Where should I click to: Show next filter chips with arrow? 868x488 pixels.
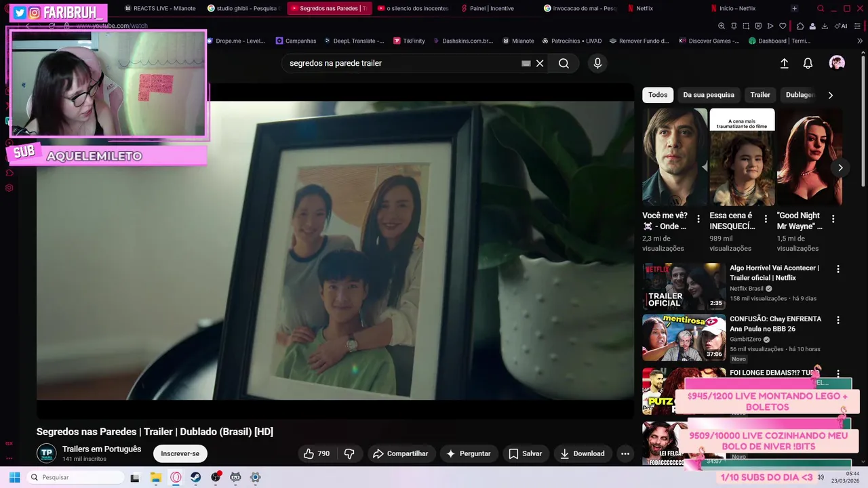click(831, 95)
